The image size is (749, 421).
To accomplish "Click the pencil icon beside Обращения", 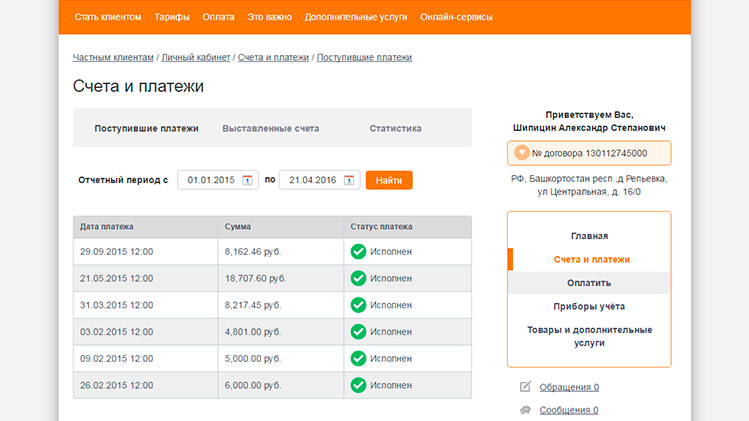I will [525, 387].
